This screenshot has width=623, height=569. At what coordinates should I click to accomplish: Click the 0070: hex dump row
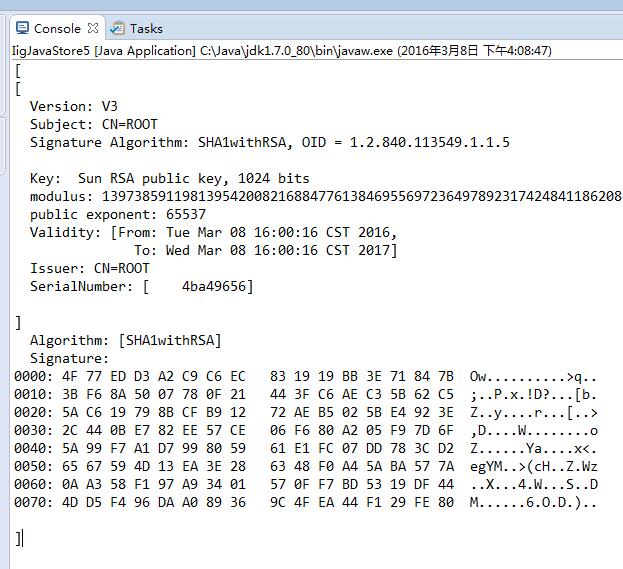point(305,502)
